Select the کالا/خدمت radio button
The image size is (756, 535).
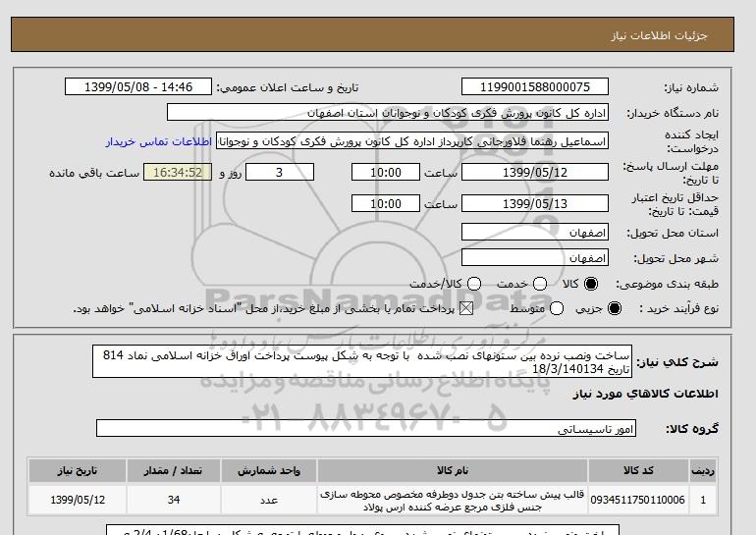(x=474, y=284)
